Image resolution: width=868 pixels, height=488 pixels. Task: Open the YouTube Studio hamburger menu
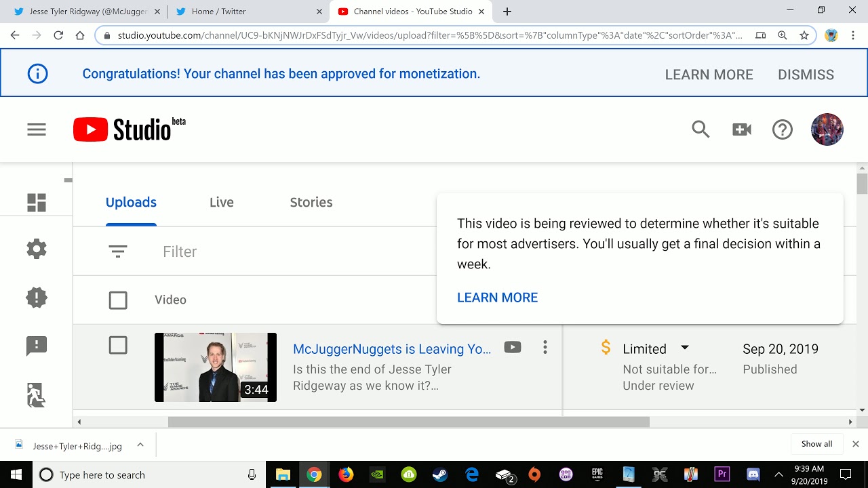click(37, 129)
